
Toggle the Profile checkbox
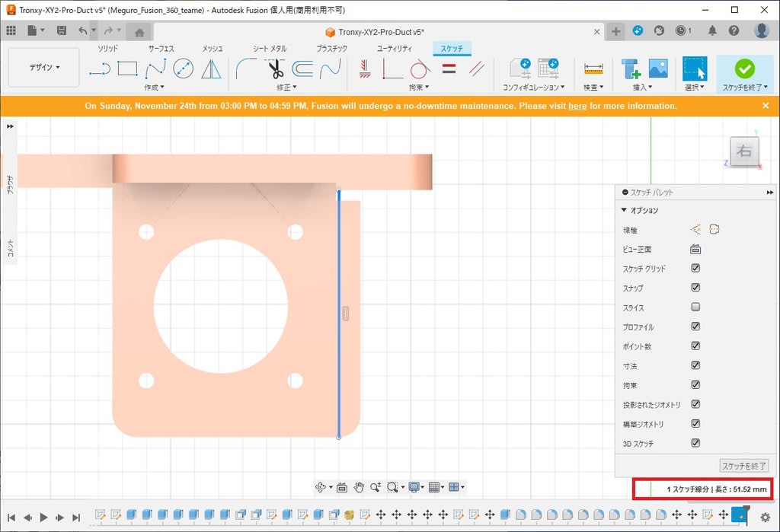[x=695, y=327]
